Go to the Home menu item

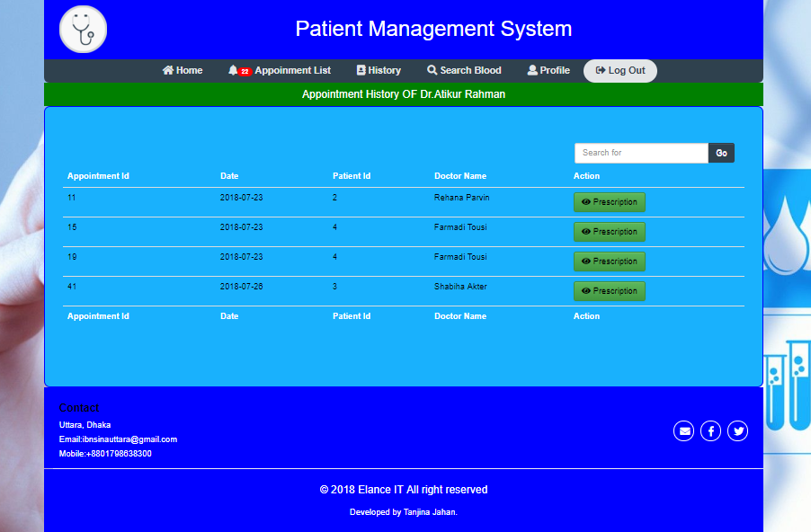182,70
